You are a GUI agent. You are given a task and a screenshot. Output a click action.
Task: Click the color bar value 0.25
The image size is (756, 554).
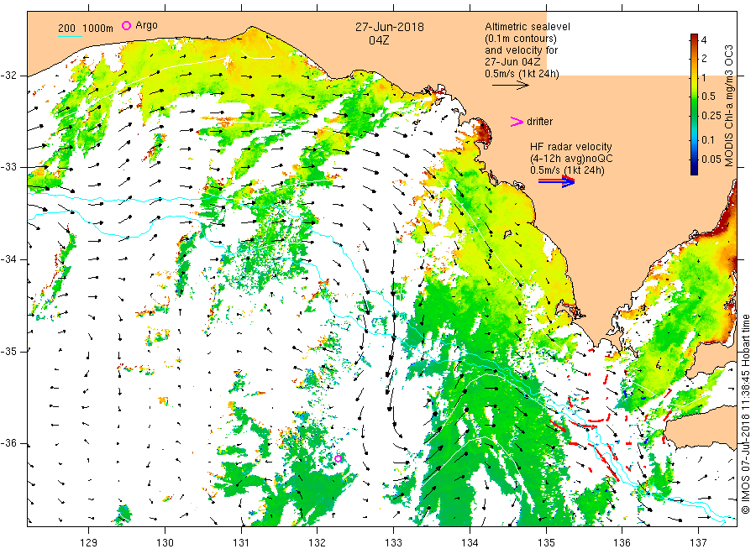[711, 116]
